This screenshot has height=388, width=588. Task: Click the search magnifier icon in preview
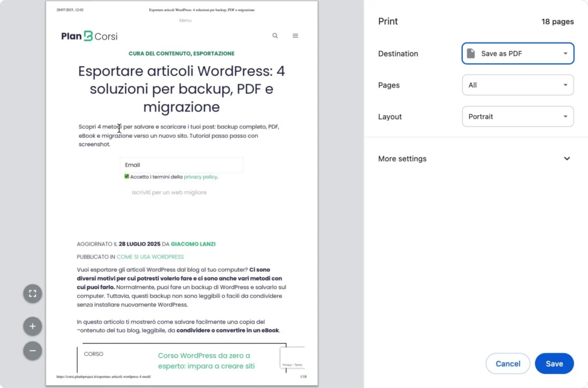pyautogui.click(x=275, y=36)
